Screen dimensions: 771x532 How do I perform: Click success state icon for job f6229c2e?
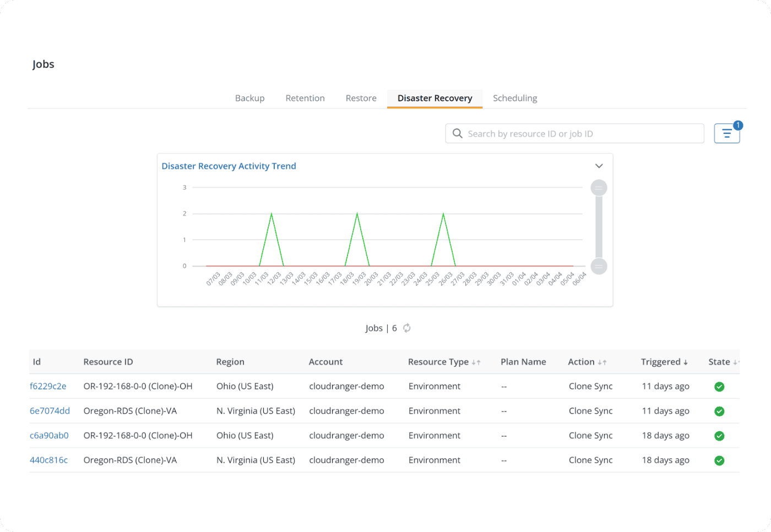719,387
